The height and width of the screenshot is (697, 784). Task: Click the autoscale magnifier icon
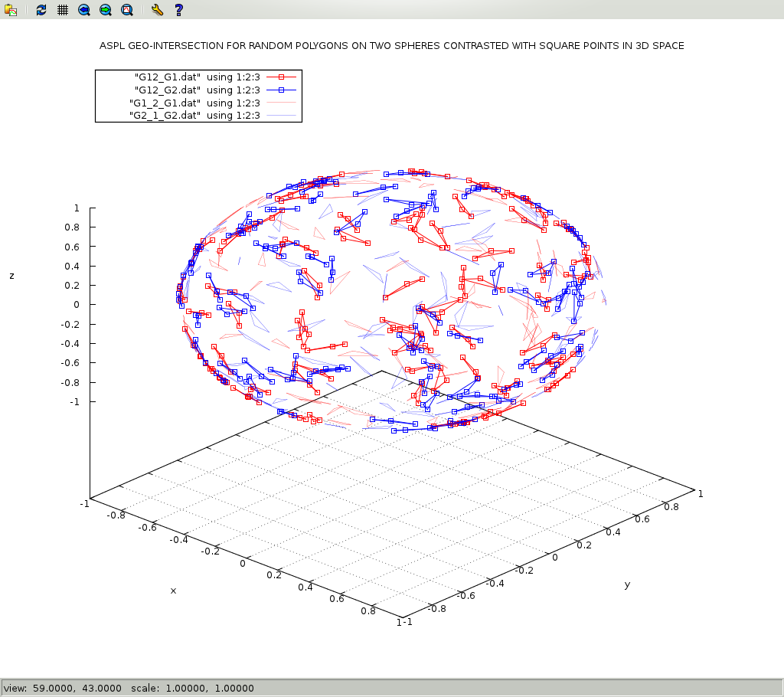point(127,10)
